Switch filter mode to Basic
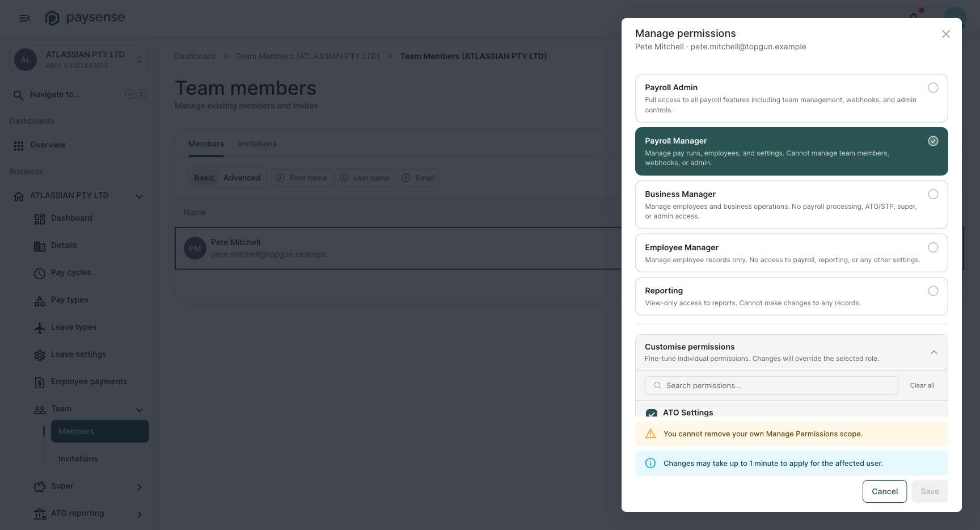 pyautogui.click(x=204, y=178)
